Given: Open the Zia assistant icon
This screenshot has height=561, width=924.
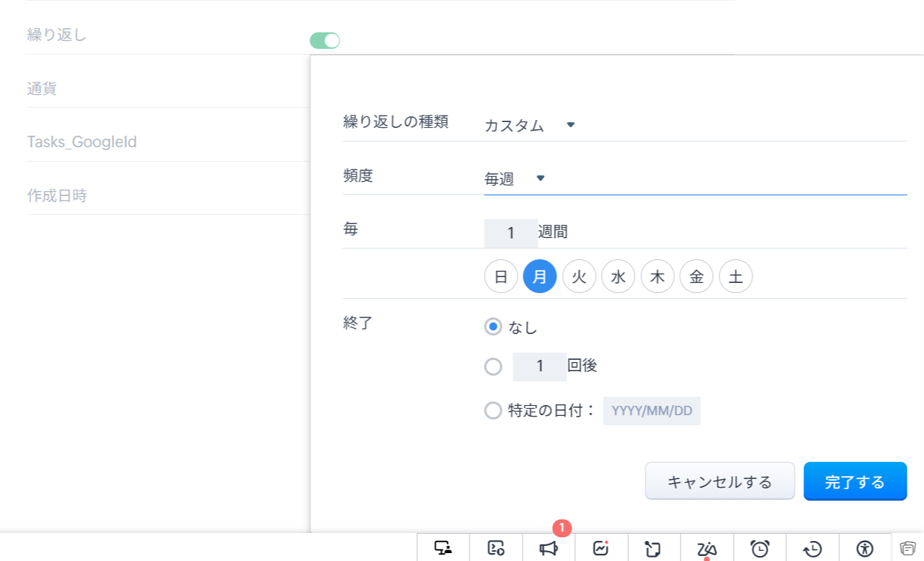Looking at the screenshot, I should click(x=707, y=549).
